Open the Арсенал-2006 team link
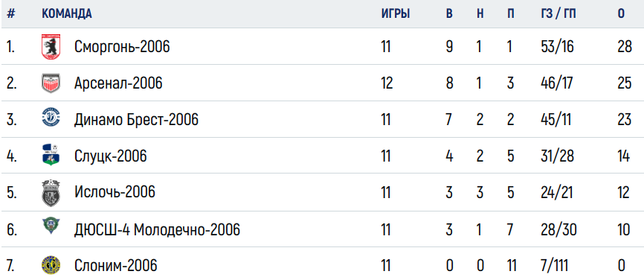644x280 pixels. (118, 83)
